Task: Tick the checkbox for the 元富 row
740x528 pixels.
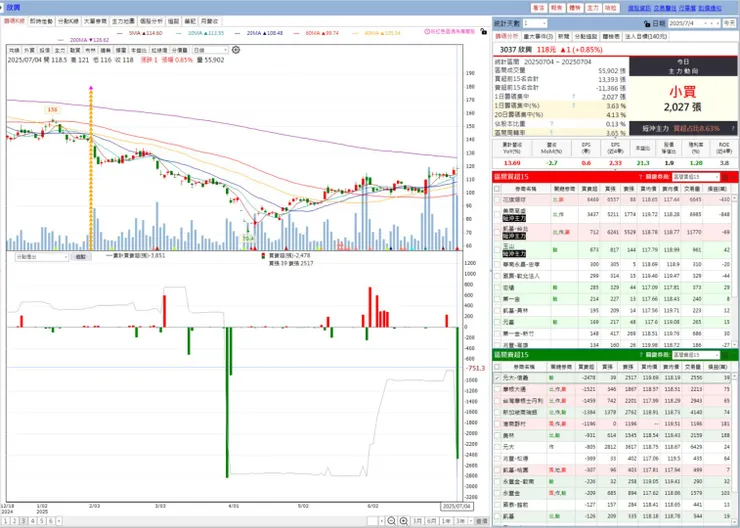Action: tap(497, 322)
